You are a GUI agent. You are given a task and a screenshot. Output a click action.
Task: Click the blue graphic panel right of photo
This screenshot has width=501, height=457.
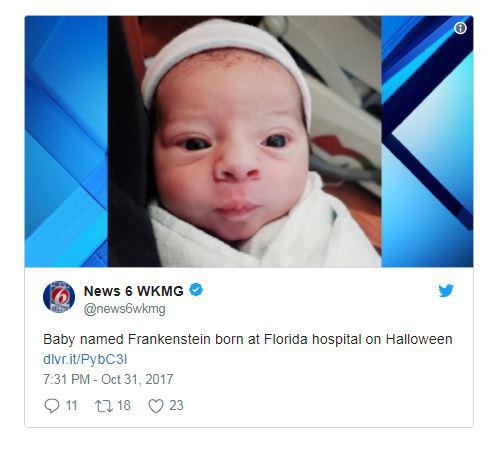(427, 142)
